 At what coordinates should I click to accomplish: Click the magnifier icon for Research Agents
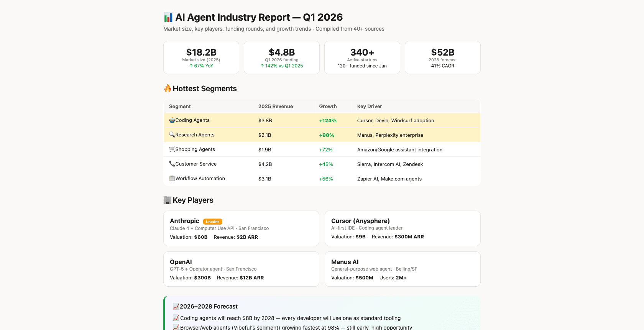click(x=172, y=135)
